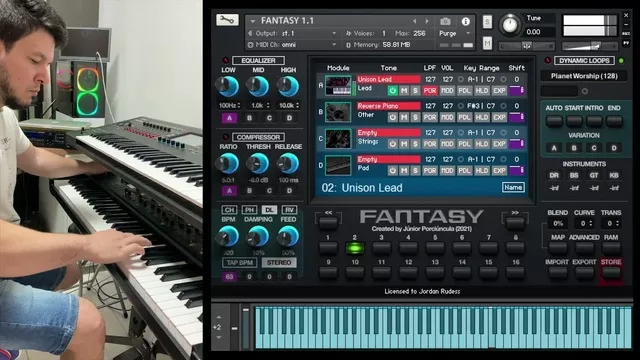This screenshot has width=640, height=360.
Task: Click the TAP BPM button
Action: click(x=240, y=262)
